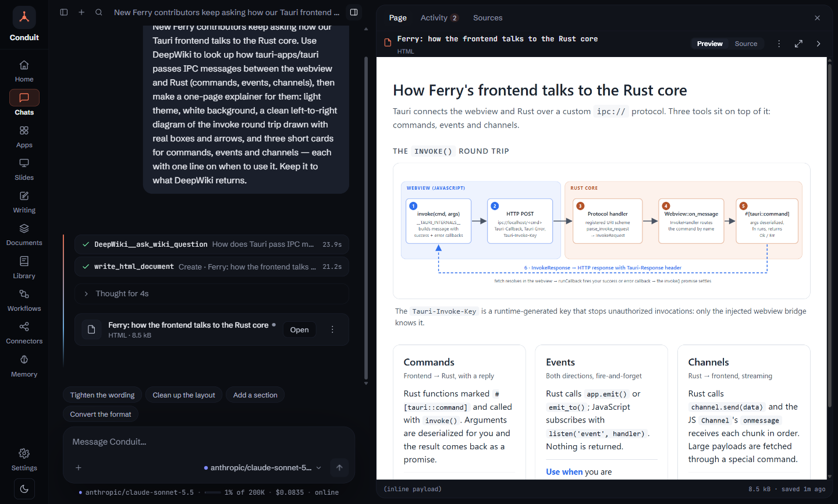
Task: Toggle the right side panel
Action: (353, 12)
